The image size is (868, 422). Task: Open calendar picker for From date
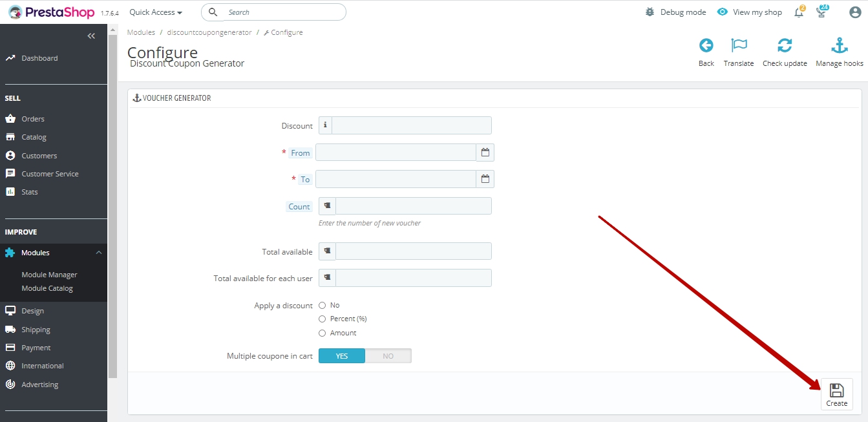point(485,153)
